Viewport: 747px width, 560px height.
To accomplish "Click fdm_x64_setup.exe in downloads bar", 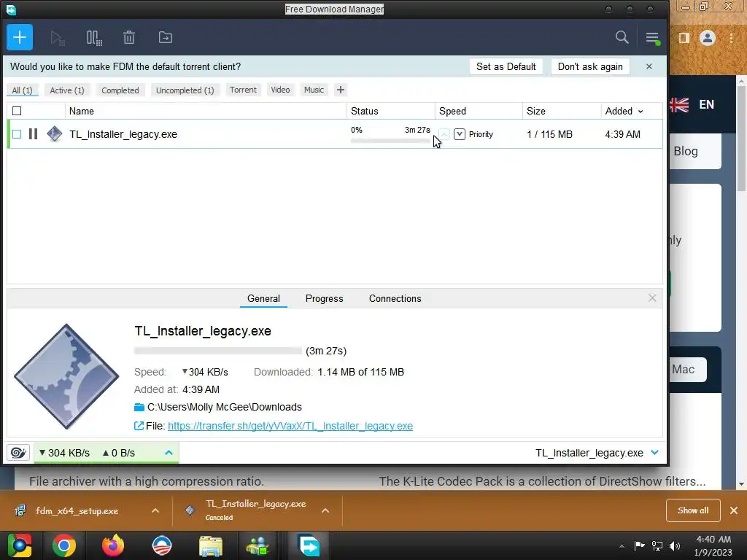I will (77, 510).
